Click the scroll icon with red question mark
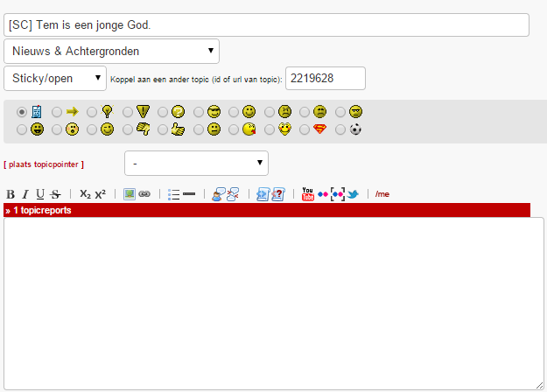 click(278, 194)
